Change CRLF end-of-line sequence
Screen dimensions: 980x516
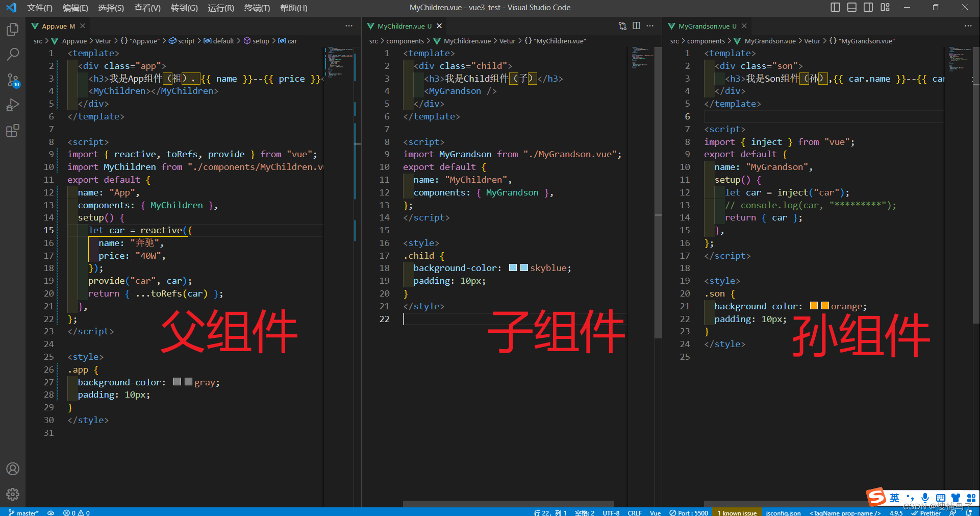635,512
